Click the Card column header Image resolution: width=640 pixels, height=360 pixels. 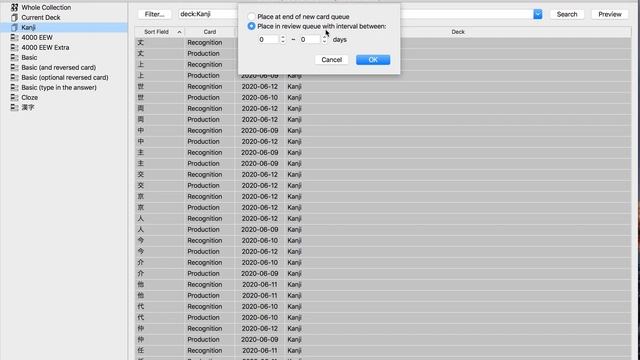pyautogui.click(x=210, y=32)
